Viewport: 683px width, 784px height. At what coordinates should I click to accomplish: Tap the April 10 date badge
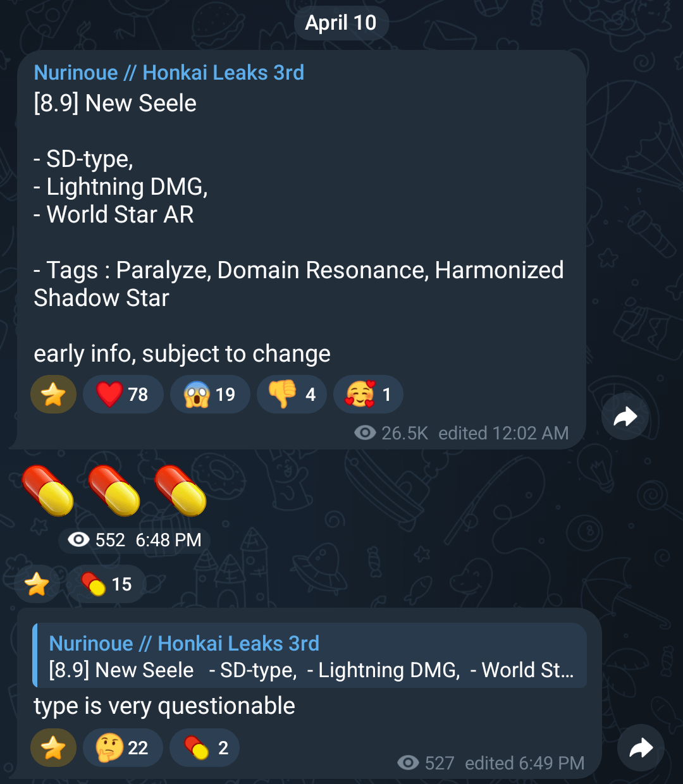click(341, 23)
